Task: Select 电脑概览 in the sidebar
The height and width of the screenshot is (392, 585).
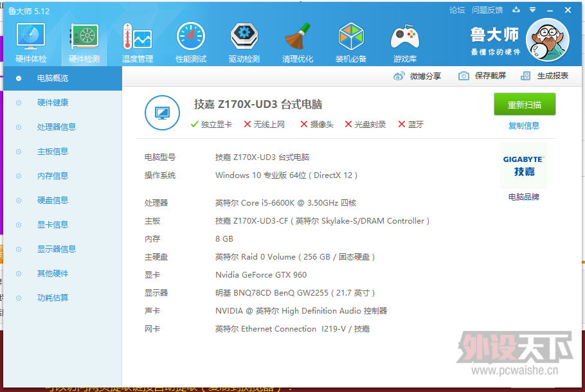Action: click(x=63, y=78)
